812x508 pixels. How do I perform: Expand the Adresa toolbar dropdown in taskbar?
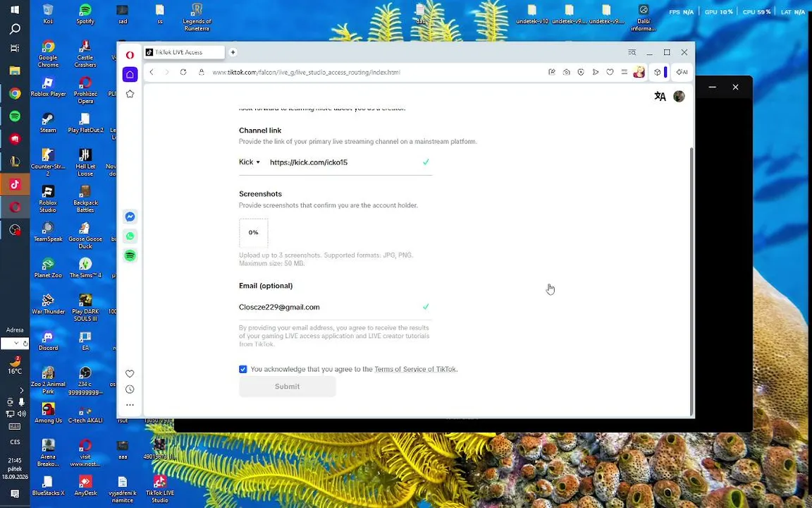(x=16, y=343)
